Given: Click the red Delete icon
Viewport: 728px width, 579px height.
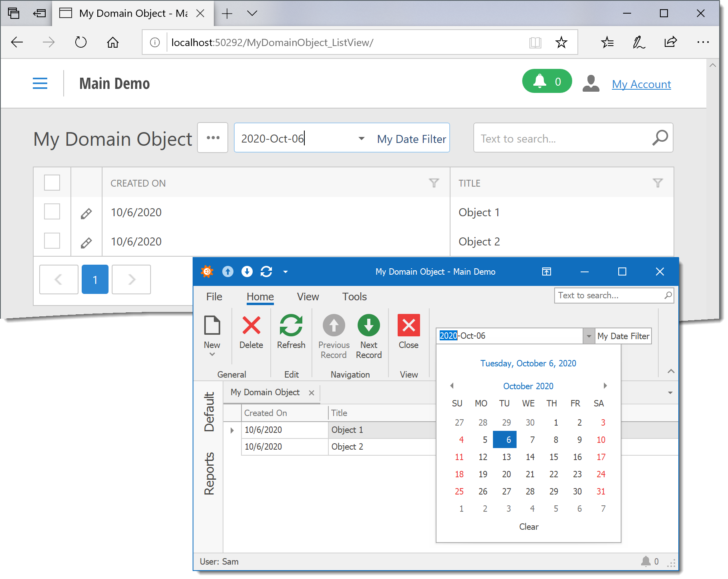Looking at the screenshot, I should coord(251,325).
